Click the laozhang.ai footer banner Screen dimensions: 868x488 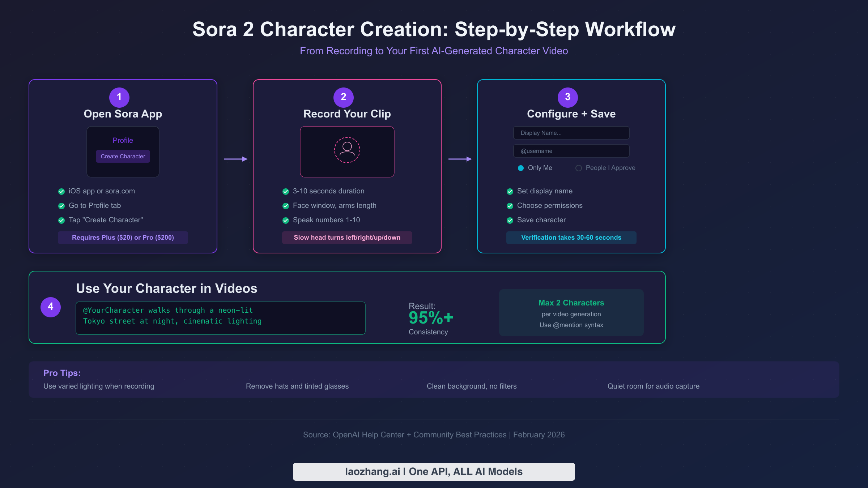tap(434, 471)
